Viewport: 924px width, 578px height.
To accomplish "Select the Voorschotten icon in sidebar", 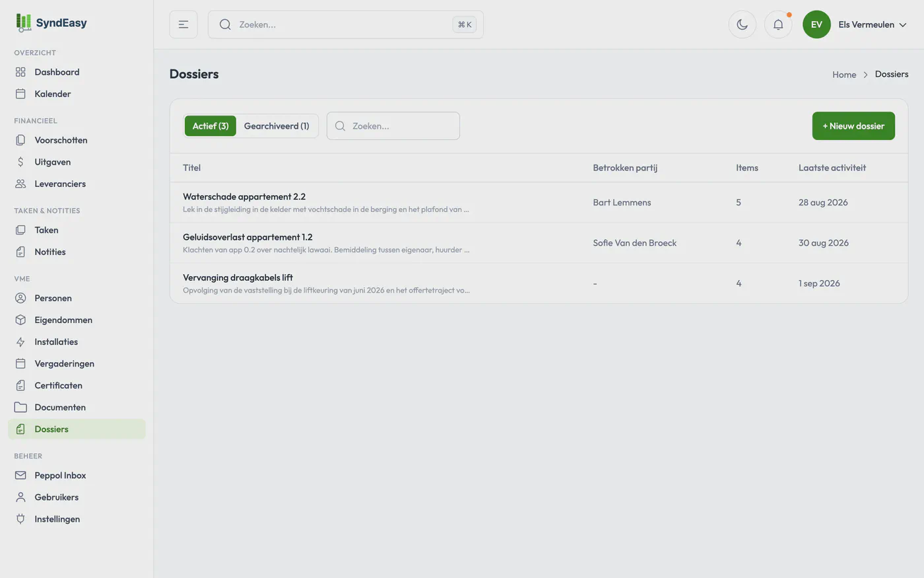I will tap(20, 140).
